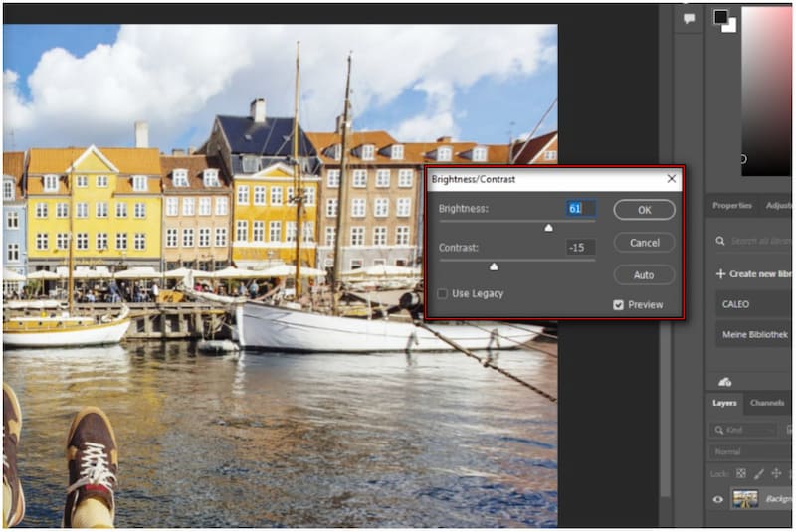796x532 pixels.
Task: Close the Brightness/Contrast dialog
Action: tap(671, 179)
